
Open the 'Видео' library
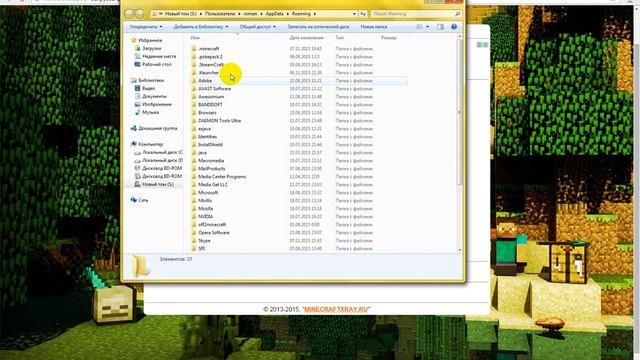tap(149, 89)
